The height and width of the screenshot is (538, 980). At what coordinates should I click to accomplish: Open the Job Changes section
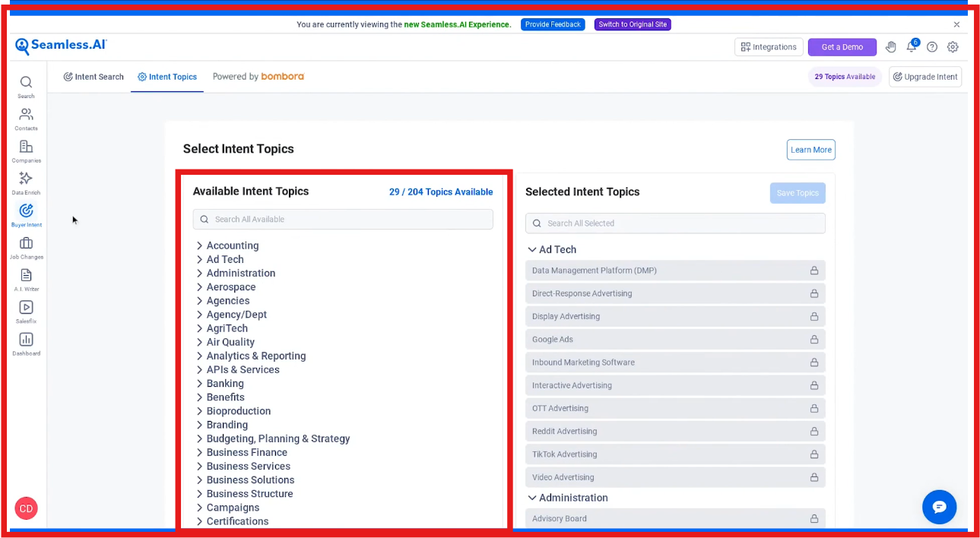click(x=26, y=245)
